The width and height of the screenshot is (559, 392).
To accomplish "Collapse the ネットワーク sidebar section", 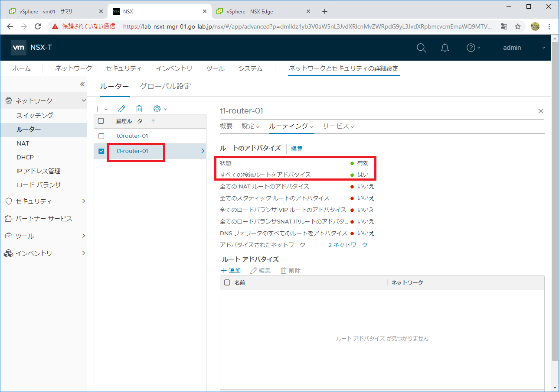I will (x=83, y=100).
